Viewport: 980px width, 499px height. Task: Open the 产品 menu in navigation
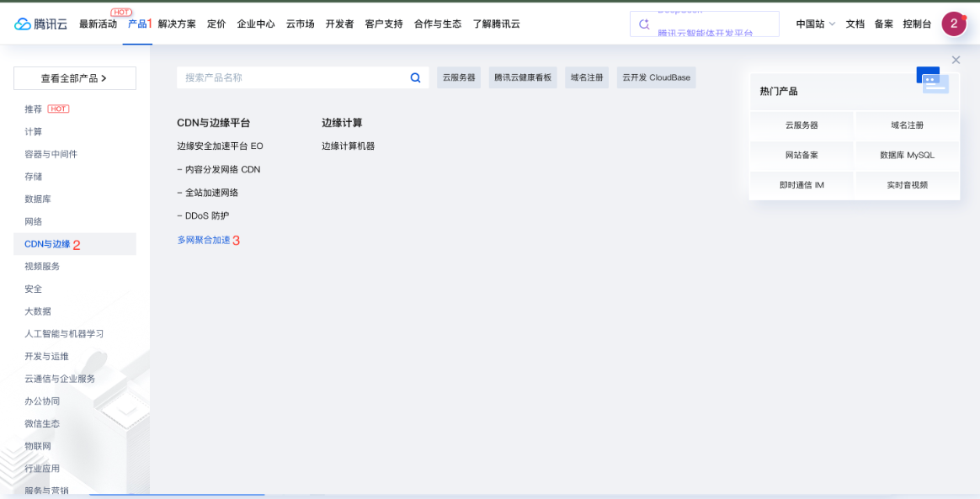(x=137, y=24)
